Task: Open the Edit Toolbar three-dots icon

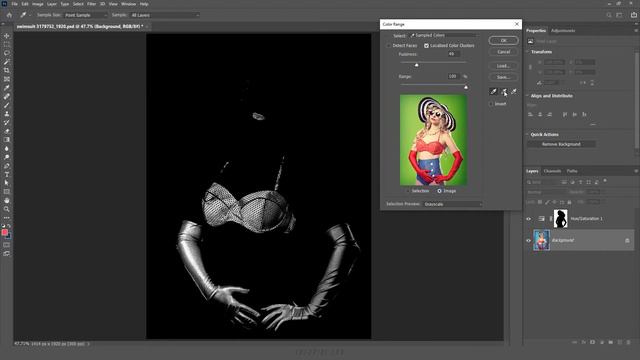Action: 7,218
